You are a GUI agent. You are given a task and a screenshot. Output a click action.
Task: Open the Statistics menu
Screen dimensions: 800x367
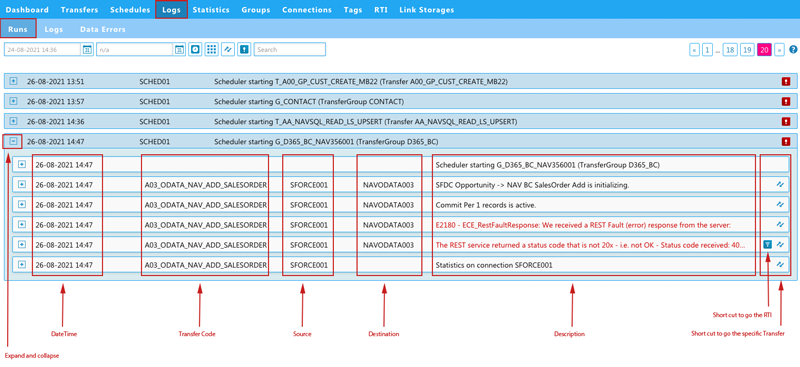[x=211, y=10]
